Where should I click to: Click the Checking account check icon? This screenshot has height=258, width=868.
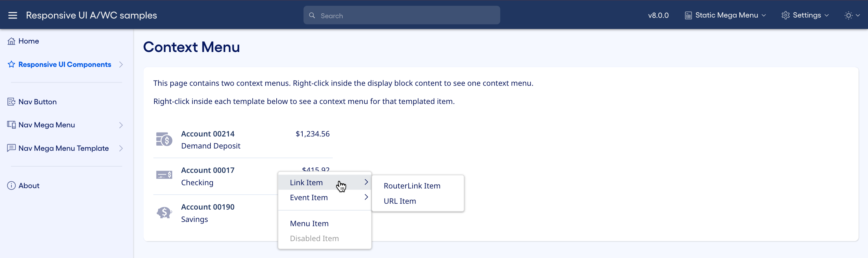[164, 175]
